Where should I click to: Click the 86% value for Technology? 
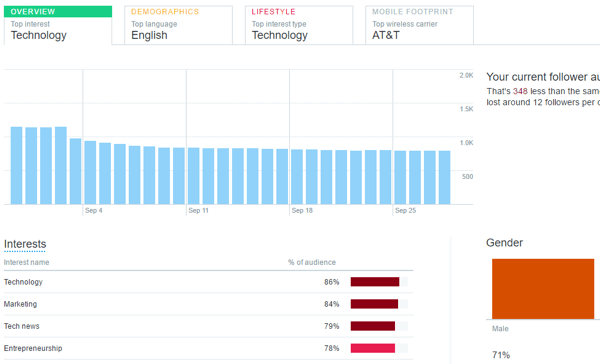(331, 282)
